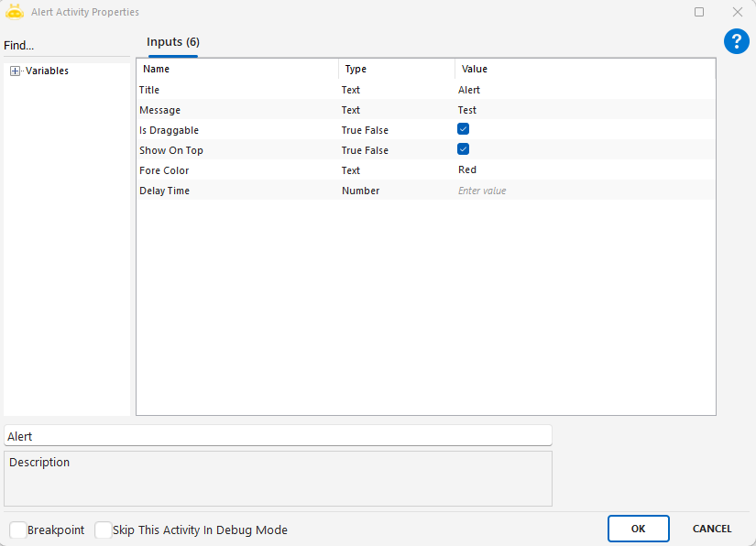
Task: Click the activity name field containing Alert
Action: click(x=278, y=436)
